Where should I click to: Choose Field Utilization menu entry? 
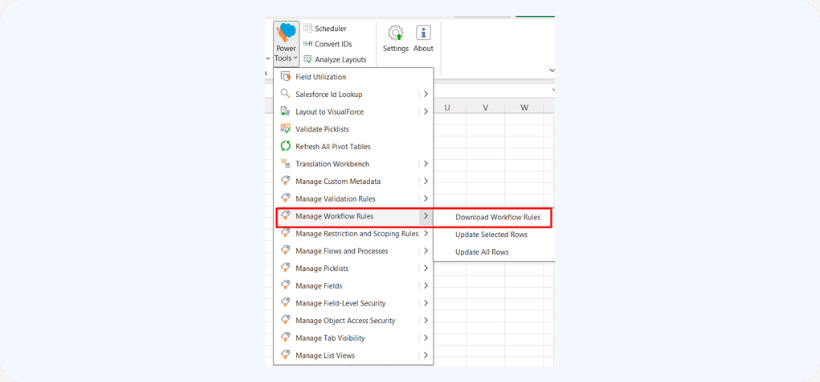click(x=354, y=77)
